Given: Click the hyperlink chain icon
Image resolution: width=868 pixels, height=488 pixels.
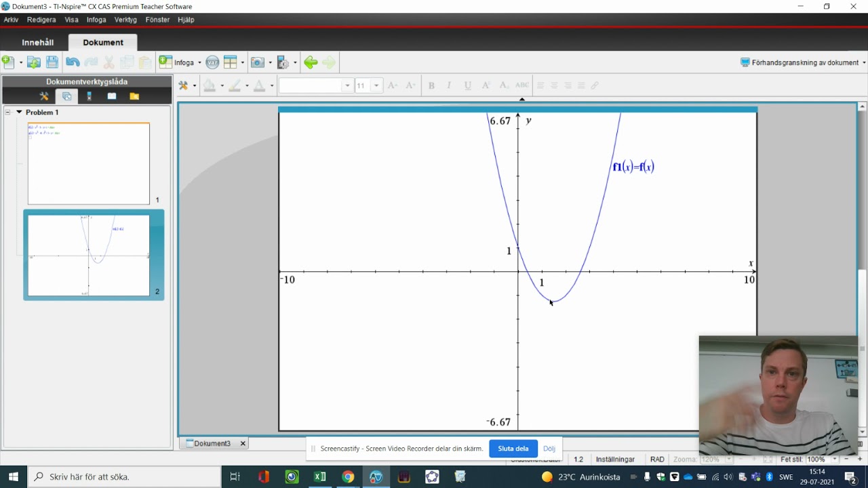Looking at the screenshot, I should click(x=595, y=85).
